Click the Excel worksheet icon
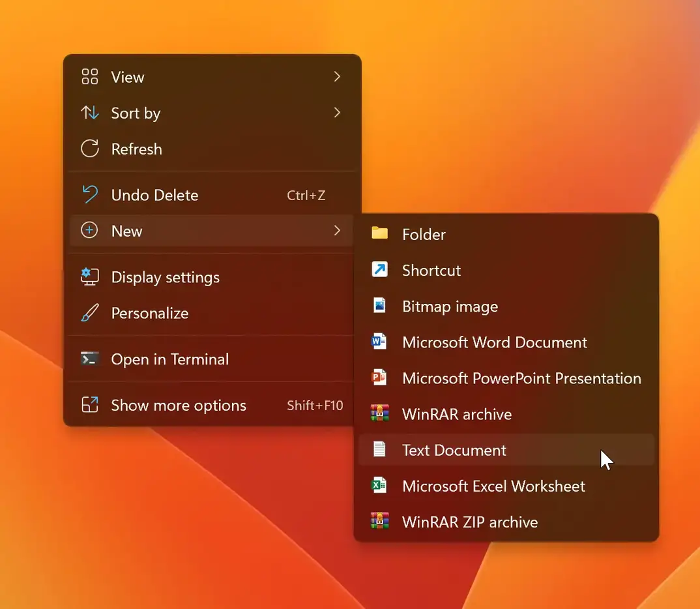Viewport: 700px width, 609px height. pos(379,485)
